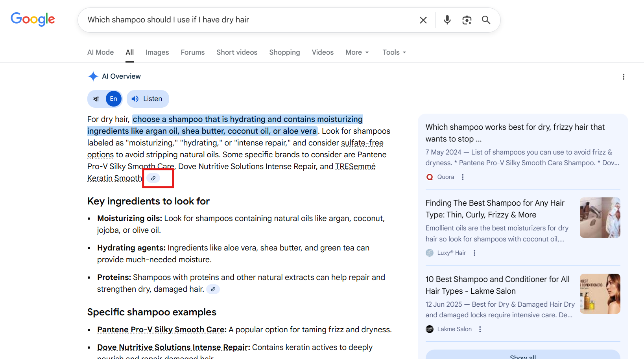Click the magnifying glass search button
The width and height of the screenshot is (644, 359).
tap(486, 20)
